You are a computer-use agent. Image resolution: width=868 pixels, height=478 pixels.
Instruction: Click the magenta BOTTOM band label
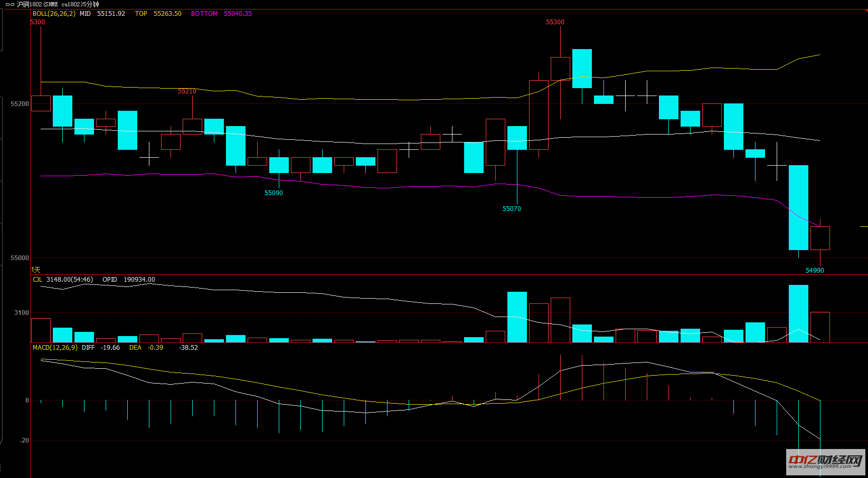click(x=204, y=14)
